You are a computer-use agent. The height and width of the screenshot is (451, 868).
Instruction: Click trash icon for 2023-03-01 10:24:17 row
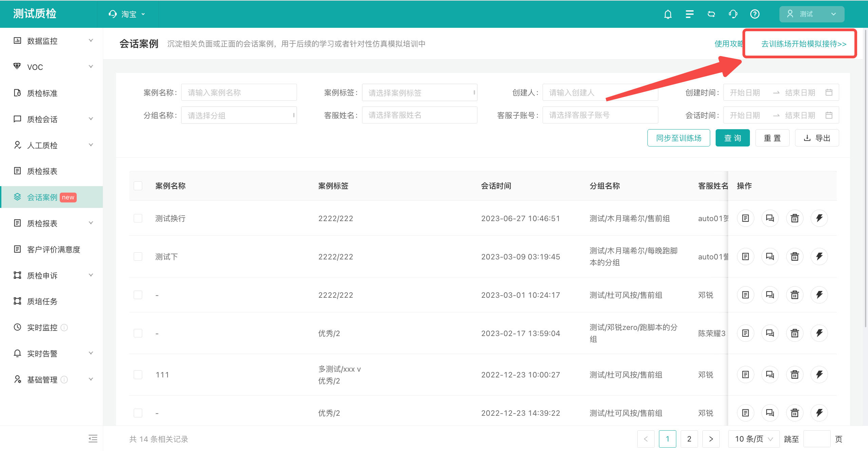click(x=795, y=295)
